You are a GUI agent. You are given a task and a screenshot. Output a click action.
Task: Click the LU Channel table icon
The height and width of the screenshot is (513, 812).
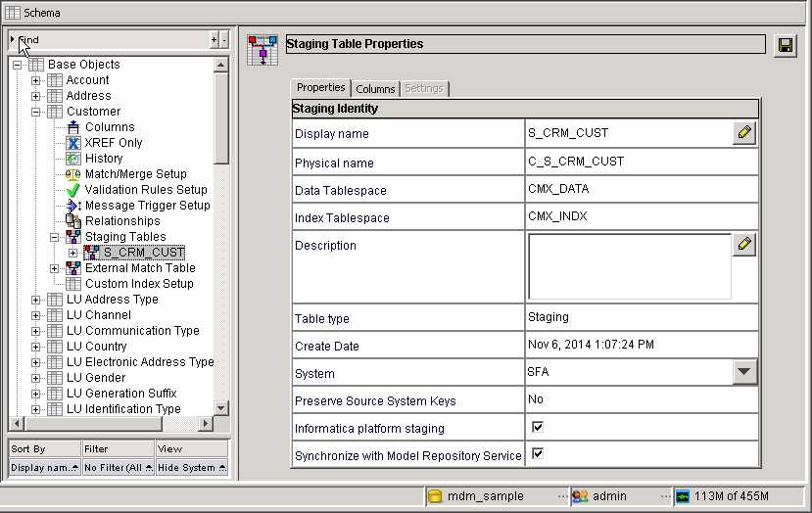[x=55, y=315]
